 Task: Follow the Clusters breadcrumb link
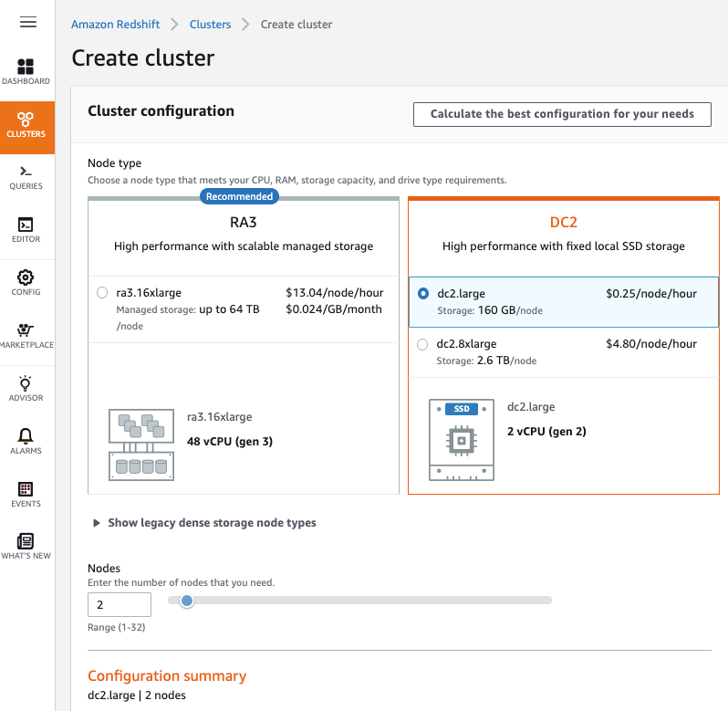coord(210,24)
